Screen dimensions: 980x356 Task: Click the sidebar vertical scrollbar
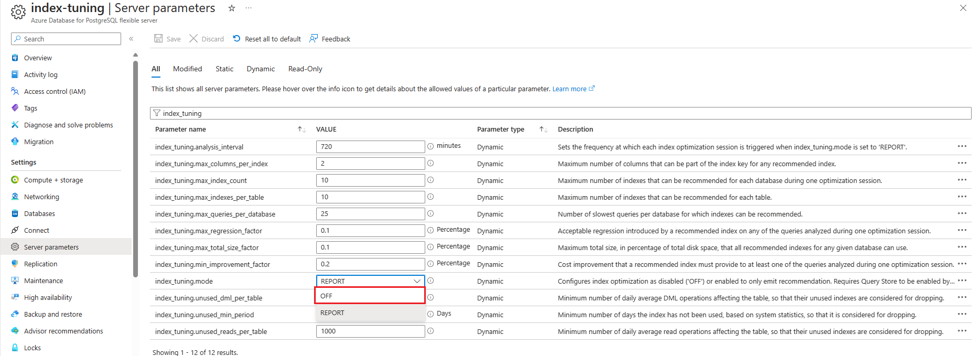[x=135, y=168]
